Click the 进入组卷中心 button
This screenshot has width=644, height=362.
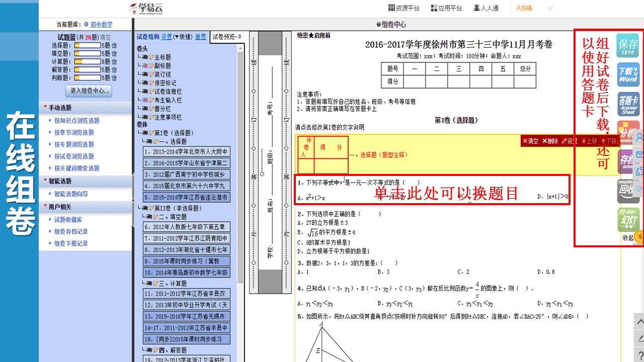pos(89,91)
